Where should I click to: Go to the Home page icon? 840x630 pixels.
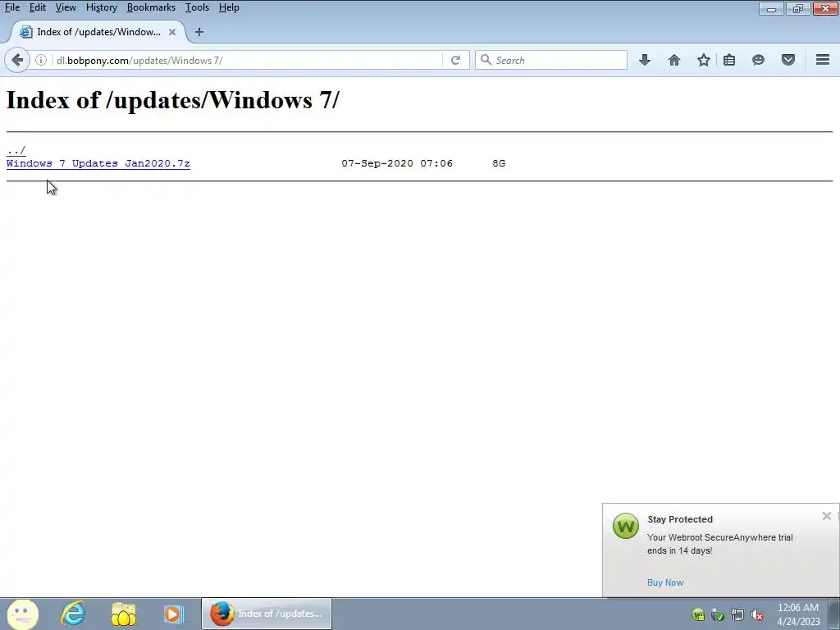(x=674, y=60)
